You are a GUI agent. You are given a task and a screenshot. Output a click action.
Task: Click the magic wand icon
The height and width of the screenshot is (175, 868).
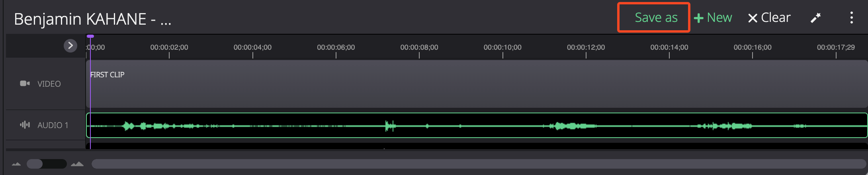tap(815, 18)
